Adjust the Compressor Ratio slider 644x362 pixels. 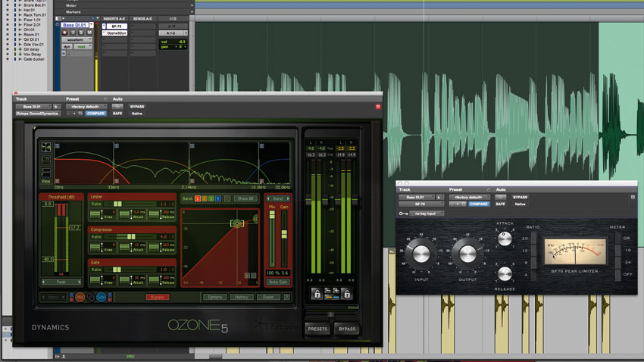click(x=130, y=237)
